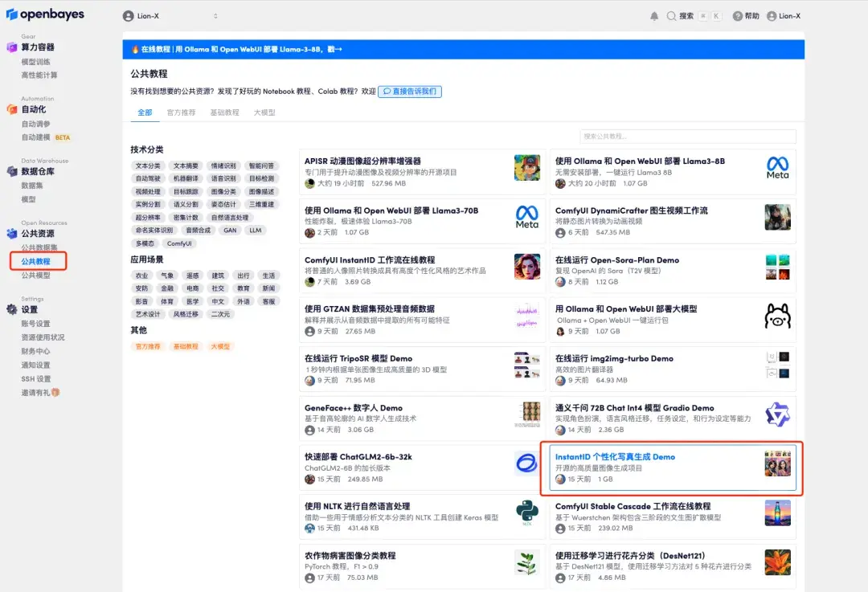The height and width of the screenshot is (592, 868).
Task: Click the openbayes logo
Action: pos(46,14)
